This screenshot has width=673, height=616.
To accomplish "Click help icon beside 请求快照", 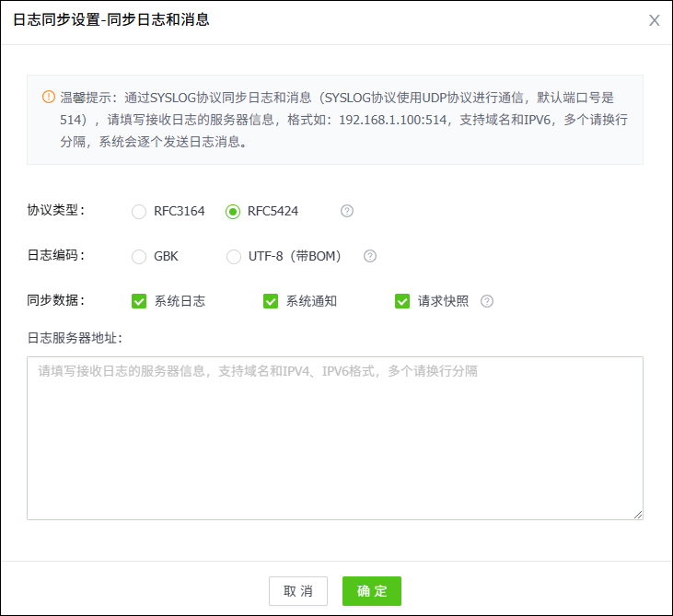I will point(487,301).
